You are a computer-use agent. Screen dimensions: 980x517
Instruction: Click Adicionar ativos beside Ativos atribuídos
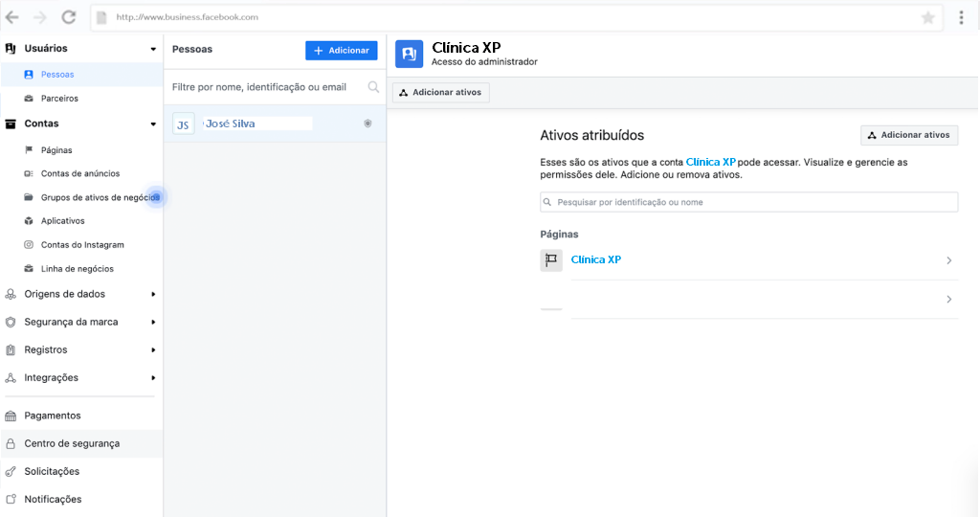click(909, 135)
